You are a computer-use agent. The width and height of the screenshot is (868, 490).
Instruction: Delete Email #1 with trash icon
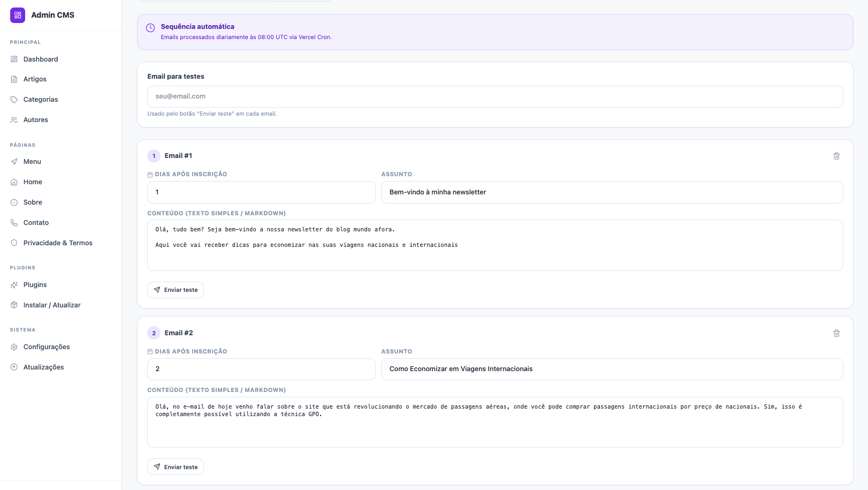[x=836, y=156]
